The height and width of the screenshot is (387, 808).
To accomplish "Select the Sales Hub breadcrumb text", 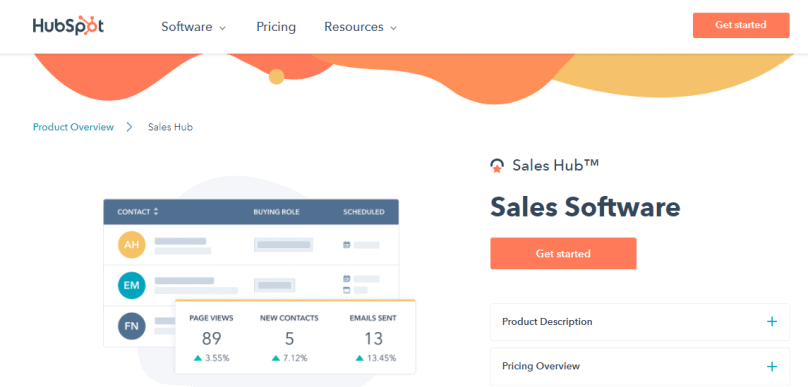I will [x=170, y=127].
